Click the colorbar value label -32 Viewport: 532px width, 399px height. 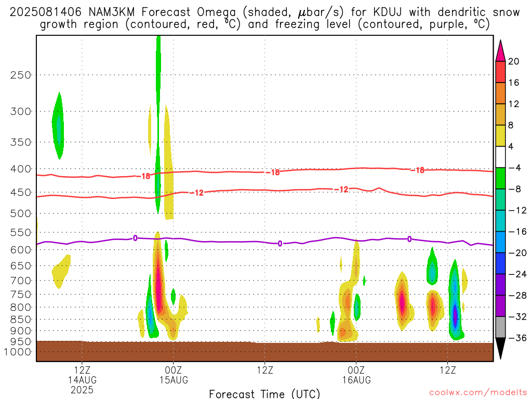517,317
